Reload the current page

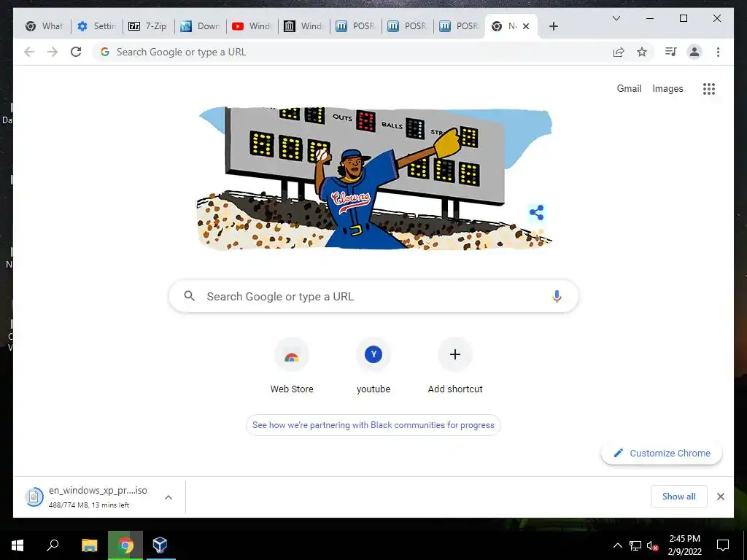coord(76,52)
